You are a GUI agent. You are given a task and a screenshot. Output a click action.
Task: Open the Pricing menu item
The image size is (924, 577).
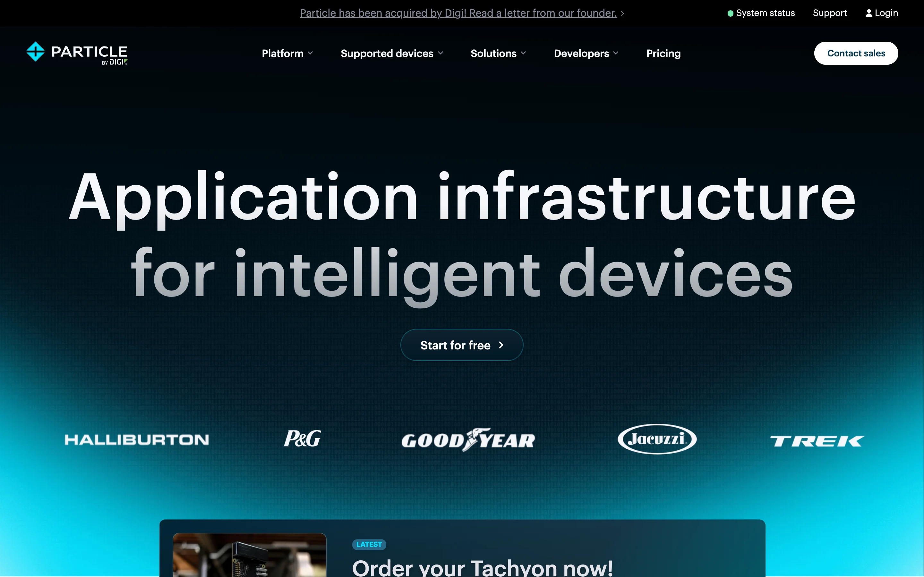(x=663, y=54)
